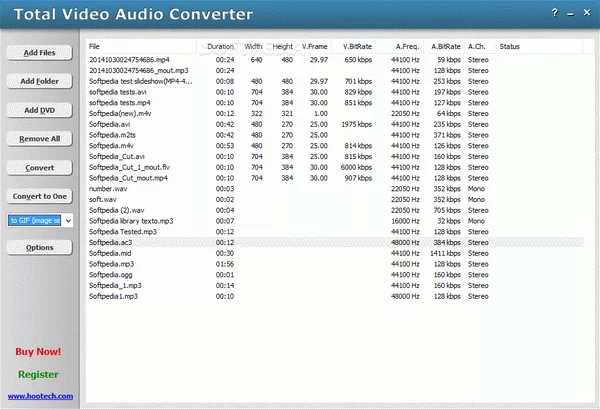Select the file Softpedia_Cut_mout.mp4
The height and width of the screenshot is (409, 600).
[x=128, y=178]
